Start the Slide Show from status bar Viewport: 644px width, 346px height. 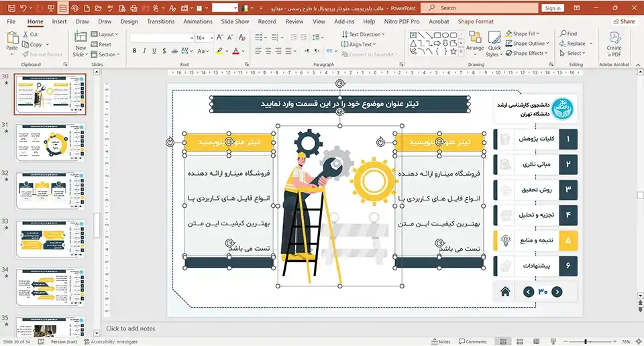(553, 341)
